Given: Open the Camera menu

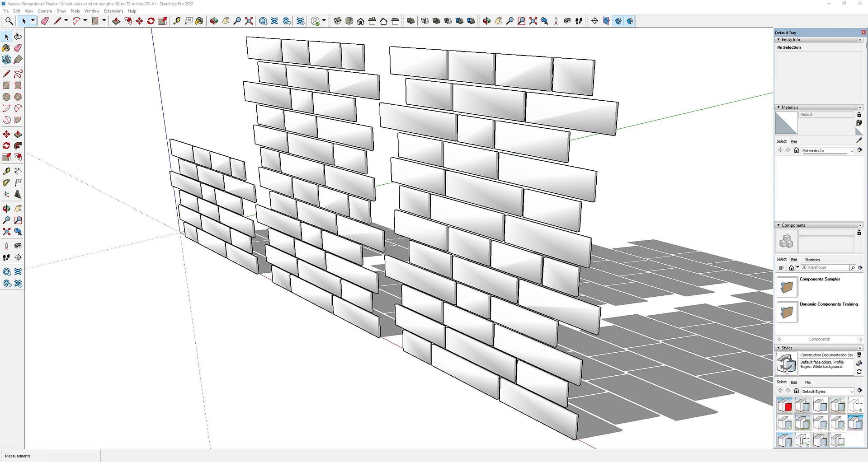Looking at the screenshot, I should click(45, 11).
